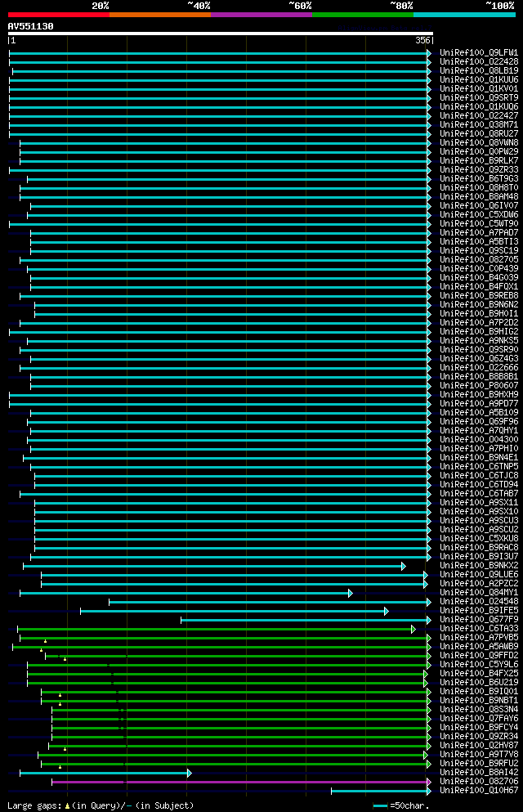Select label UniRef100_Q69F96
This screenshot has height=812, width=523.
(479, 421)
